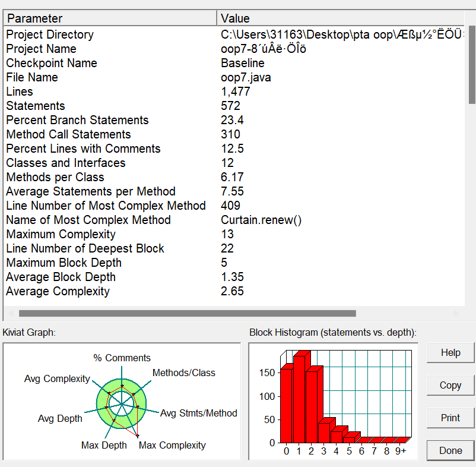Click the horizontal scrollbar left arrow

(x=10, y=313)
